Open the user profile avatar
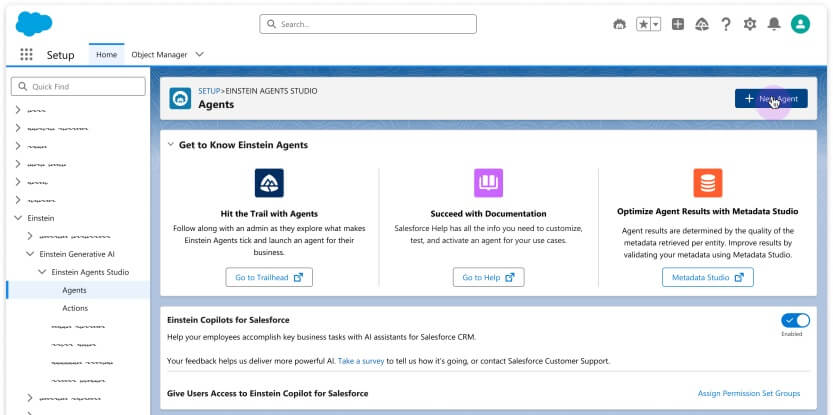Viewport: 833px width, 415px height. point(800,24)
